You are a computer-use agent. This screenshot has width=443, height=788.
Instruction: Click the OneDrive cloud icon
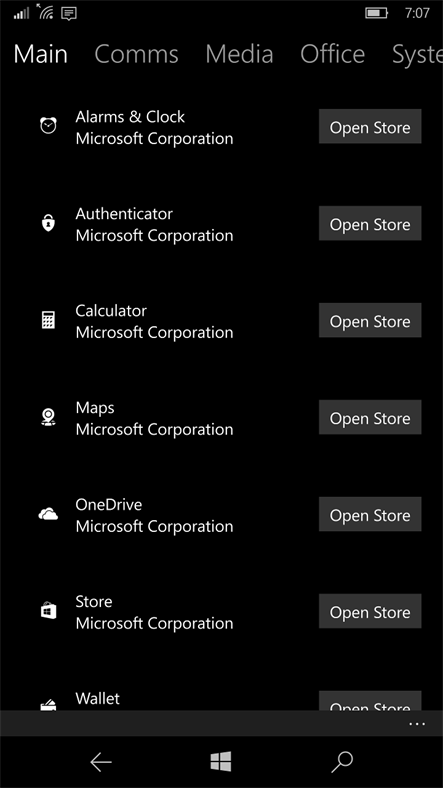point(48,514)
